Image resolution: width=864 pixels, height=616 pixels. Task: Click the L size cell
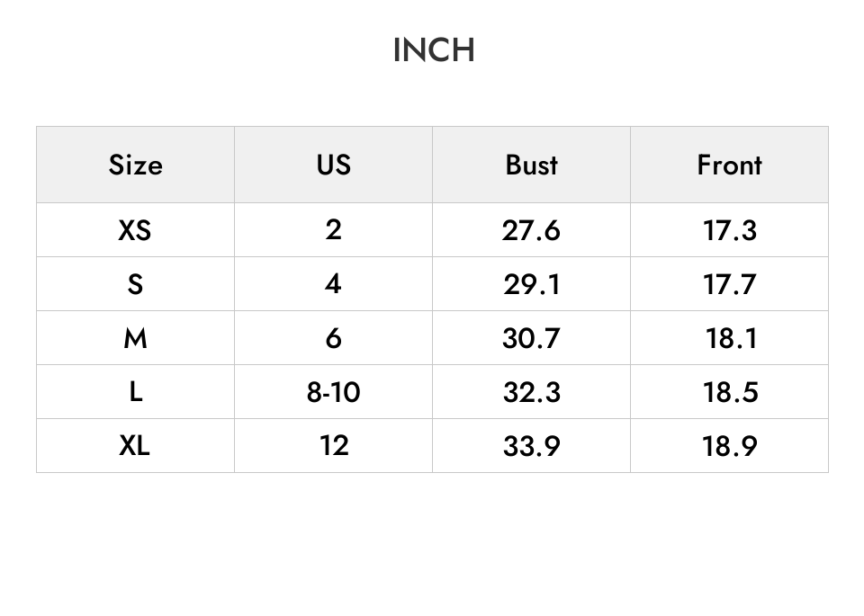(x=136, y=391)
